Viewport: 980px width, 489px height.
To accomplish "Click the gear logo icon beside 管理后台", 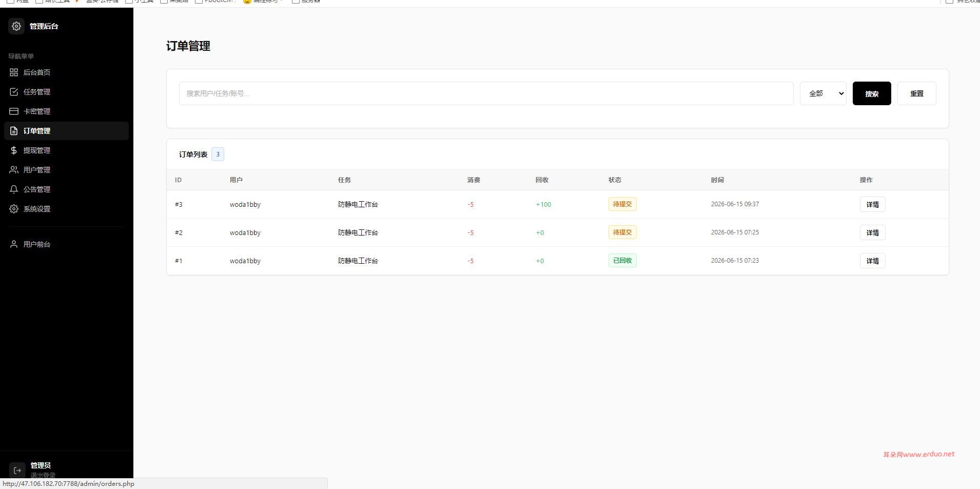I will coord(16,26).
